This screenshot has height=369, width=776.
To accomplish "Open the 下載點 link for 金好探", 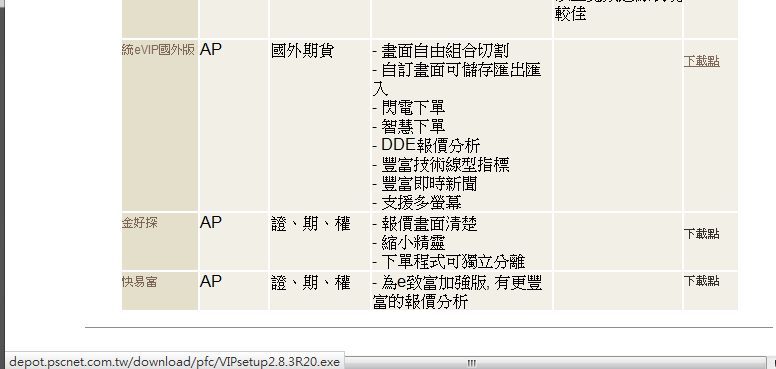I will click(701, 233).
